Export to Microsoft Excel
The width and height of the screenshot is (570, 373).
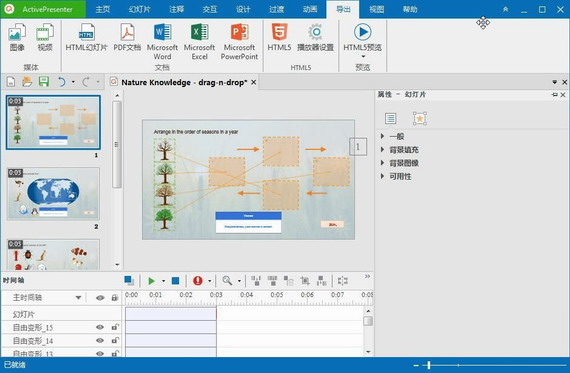click(199, 41)
